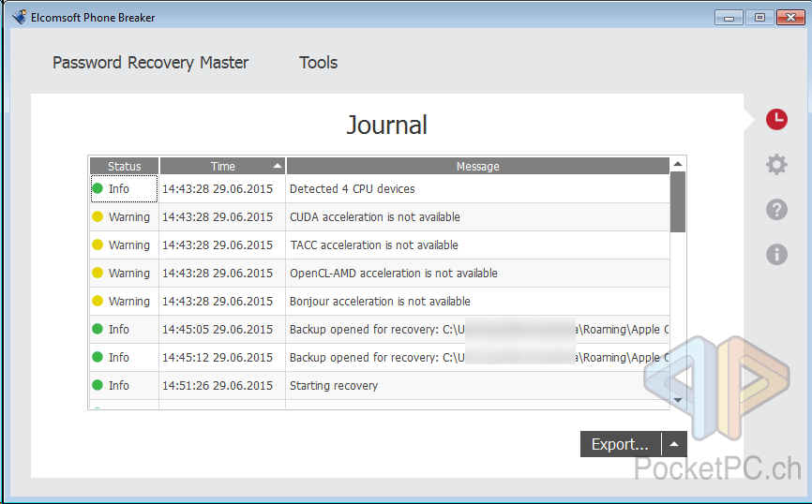
Task: Select 'TACC acceleration is not available' row
Action: point(380,245)
